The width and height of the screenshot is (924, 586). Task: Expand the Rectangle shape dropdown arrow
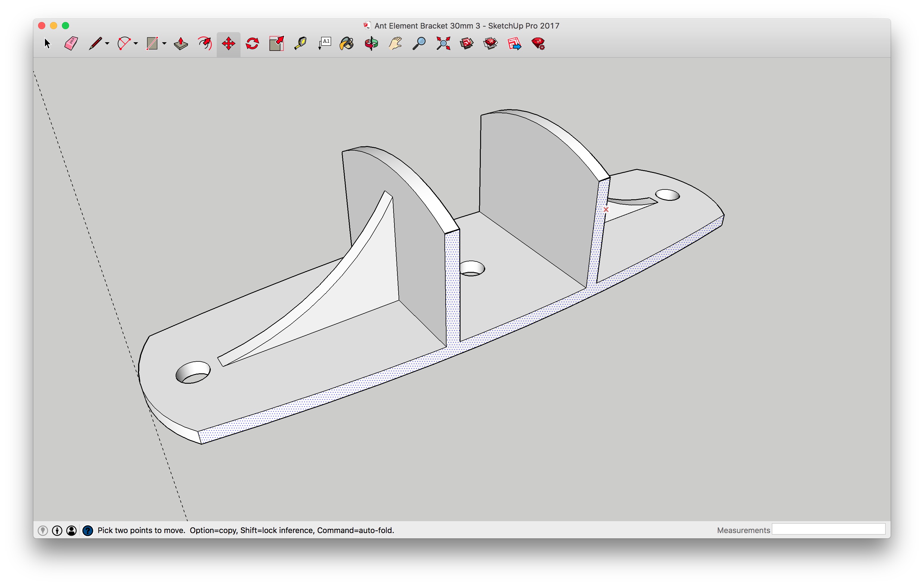[x=164, y=44]
